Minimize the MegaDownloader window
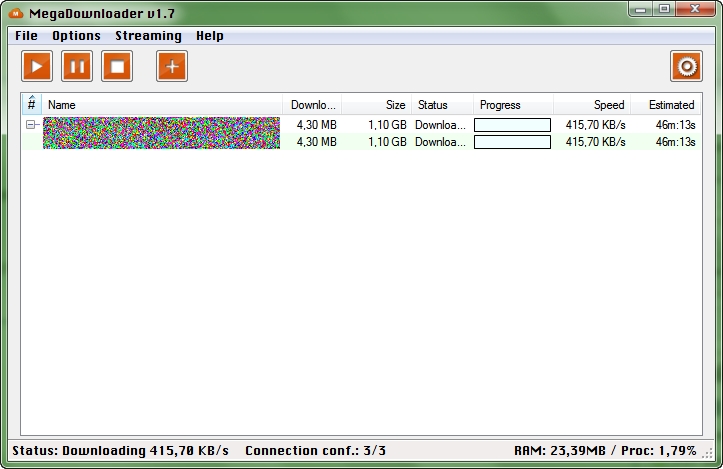 click(x=640, y=9)
